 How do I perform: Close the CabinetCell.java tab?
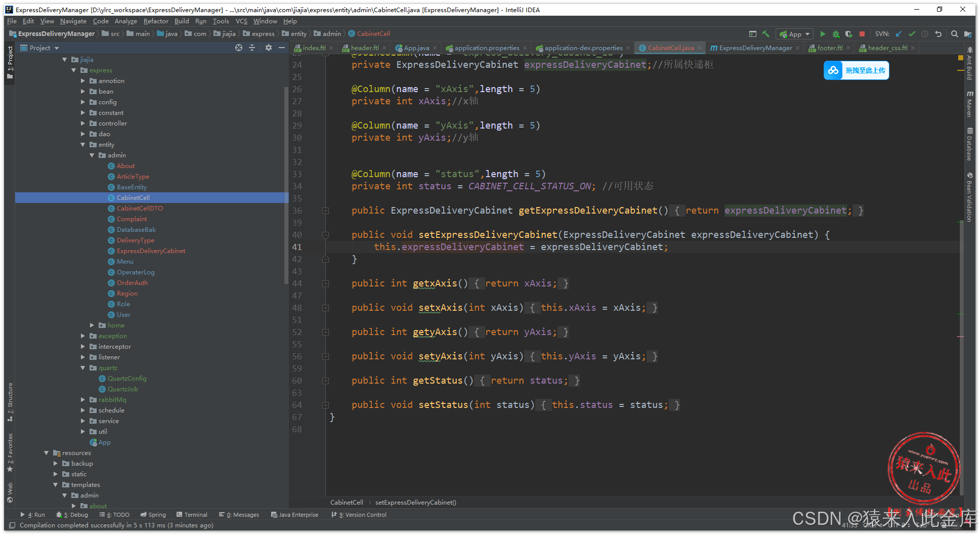pos(700,48)
